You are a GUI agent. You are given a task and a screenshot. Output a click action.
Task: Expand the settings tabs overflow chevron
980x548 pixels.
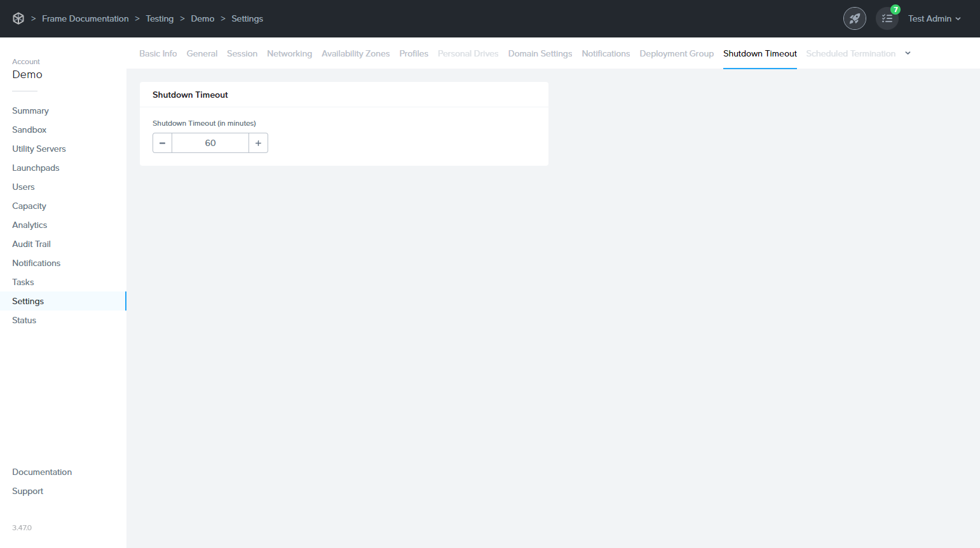[908, 53]
